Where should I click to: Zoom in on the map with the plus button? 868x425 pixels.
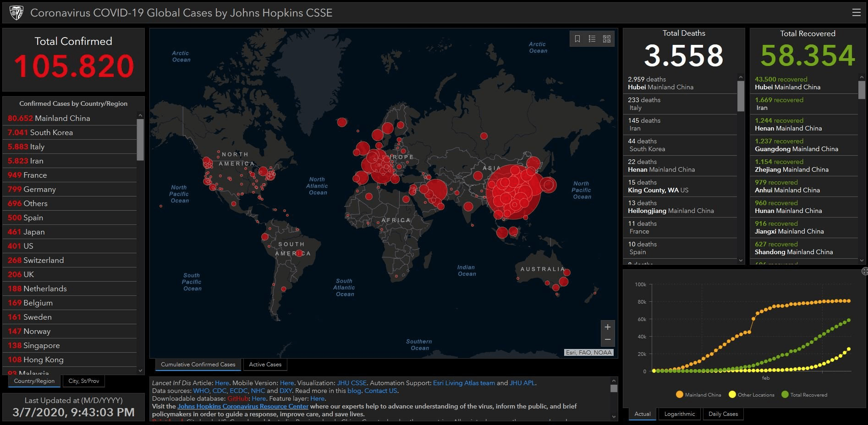point(607,327)
